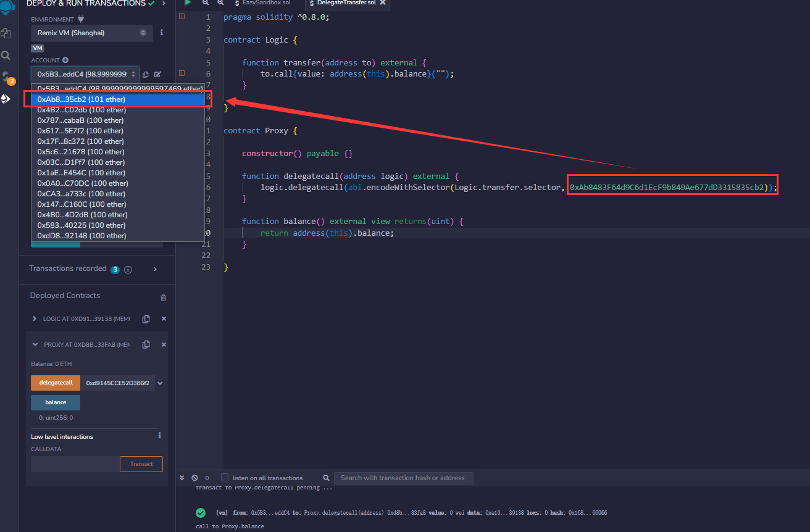Viewport: 810px width, 532px height.
Task: Collapse terminal with double chevron icon
Action: (x=182, y=478)
